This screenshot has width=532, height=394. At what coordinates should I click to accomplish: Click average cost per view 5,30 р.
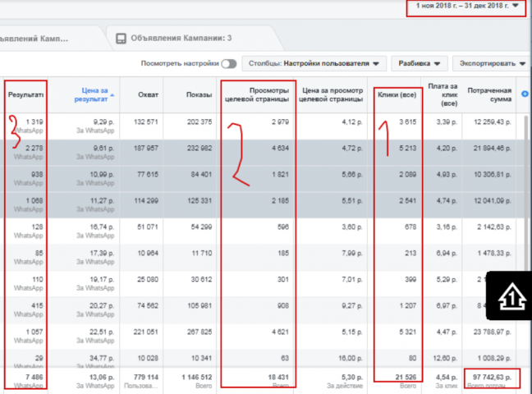(x=352, y=377)
